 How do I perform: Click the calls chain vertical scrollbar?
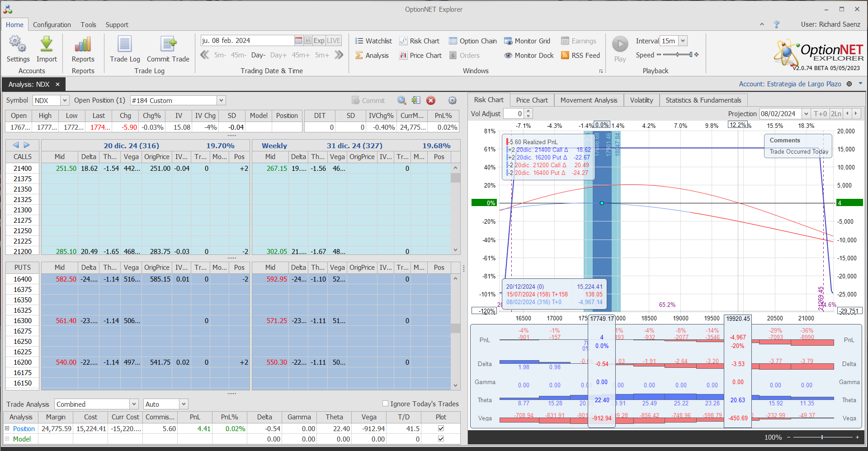click(x=455, y=209)
